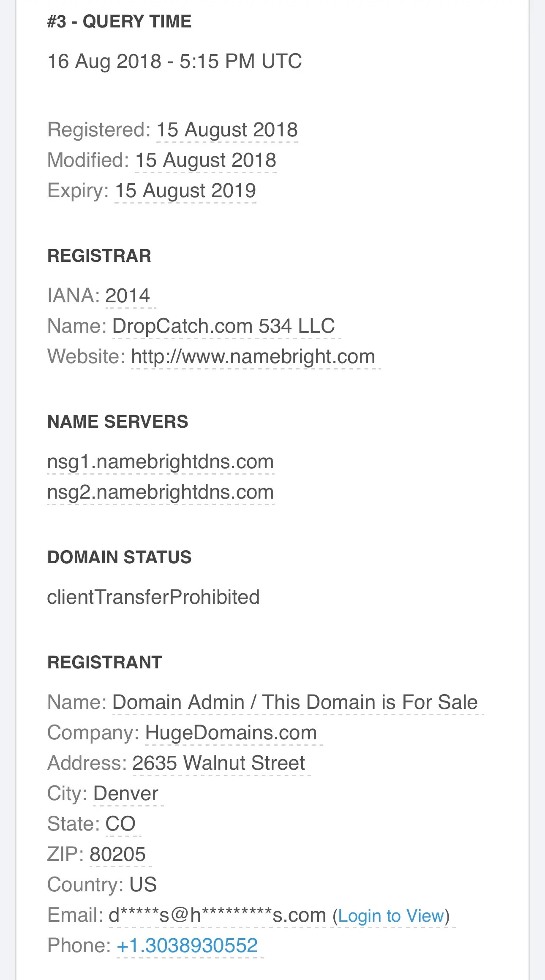
Task: Click the registrant phone number +1.3038930552
Action: tap(187, 945)
